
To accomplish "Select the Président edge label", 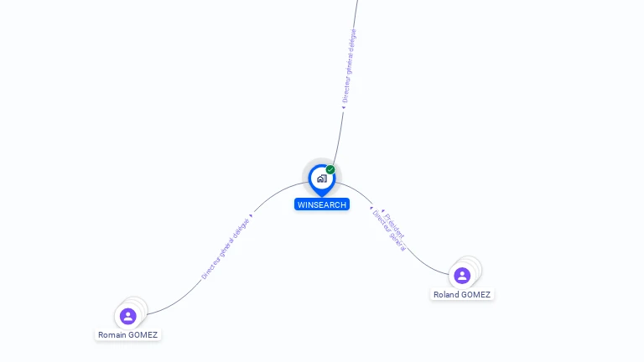I will (394, 225).
